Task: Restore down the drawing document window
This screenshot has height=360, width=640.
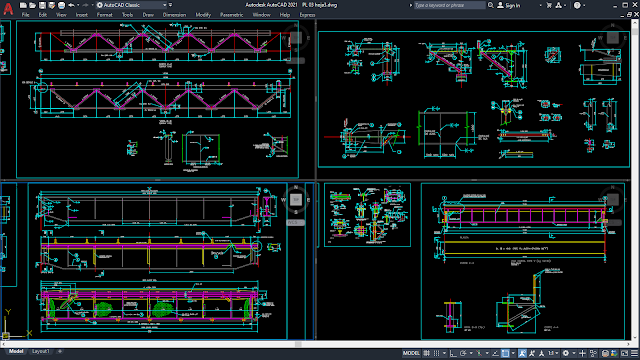Action: point(629,15)
